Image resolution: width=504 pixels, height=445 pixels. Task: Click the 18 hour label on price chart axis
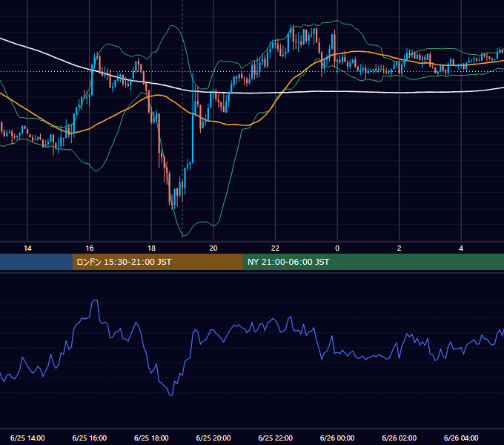151,248
